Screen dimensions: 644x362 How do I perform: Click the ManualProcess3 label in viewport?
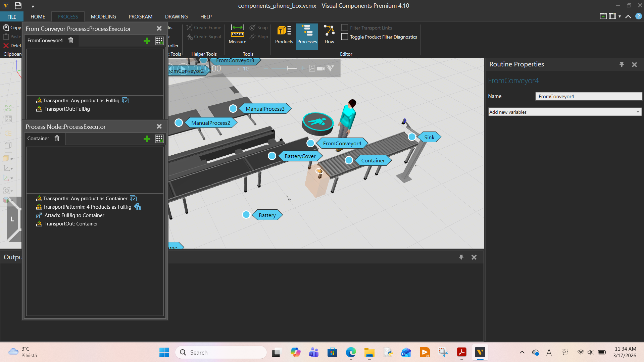point(265,109)
